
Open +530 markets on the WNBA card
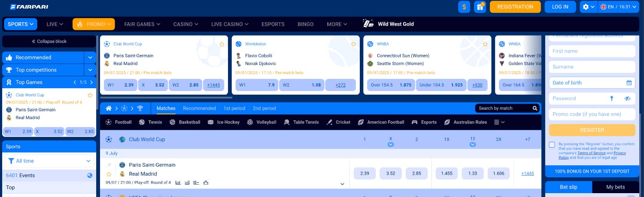(x=477, y=85)
